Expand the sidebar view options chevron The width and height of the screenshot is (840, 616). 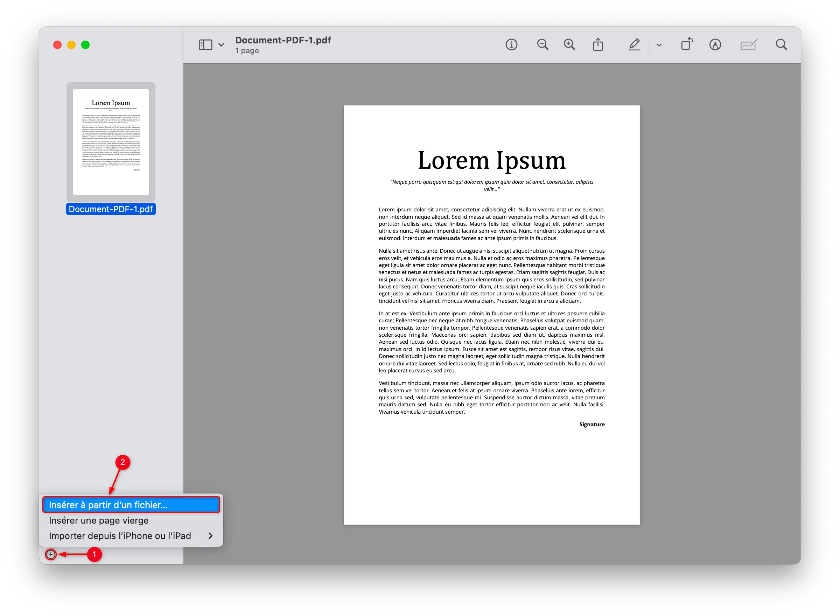click(221, 45)
